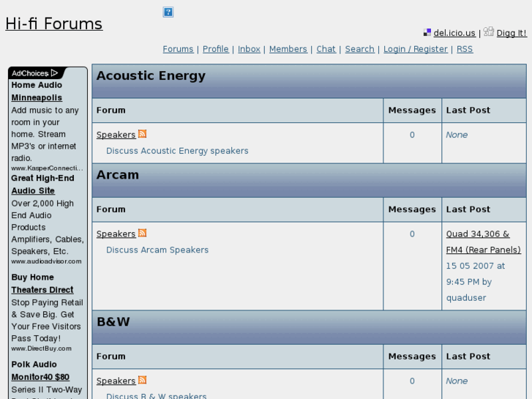Click the www.audioadvisor.com ad URL
532x399 pixels.
[x=46, y=261]
